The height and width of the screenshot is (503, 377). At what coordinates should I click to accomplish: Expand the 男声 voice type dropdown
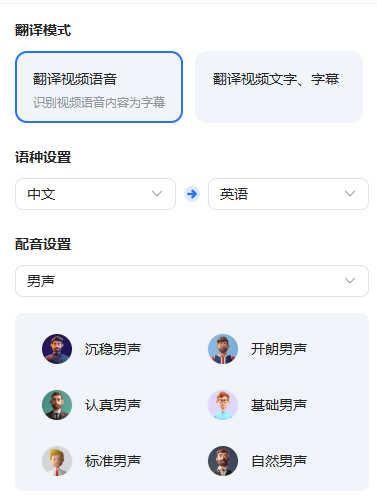[x=192, y=281]
